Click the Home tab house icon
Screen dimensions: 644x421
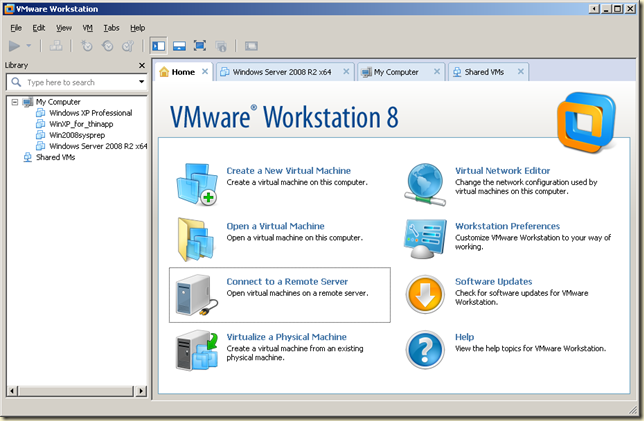(x=164, y=71)
